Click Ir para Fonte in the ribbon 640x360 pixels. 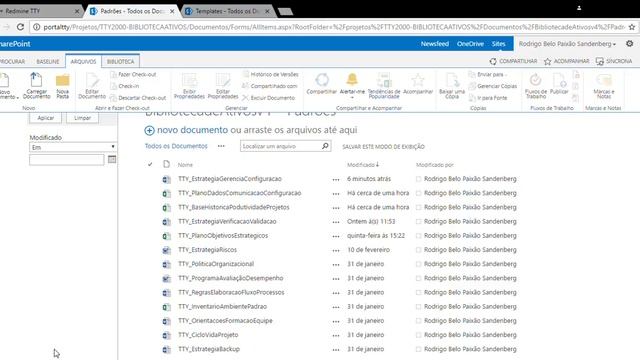click(488, 98)
